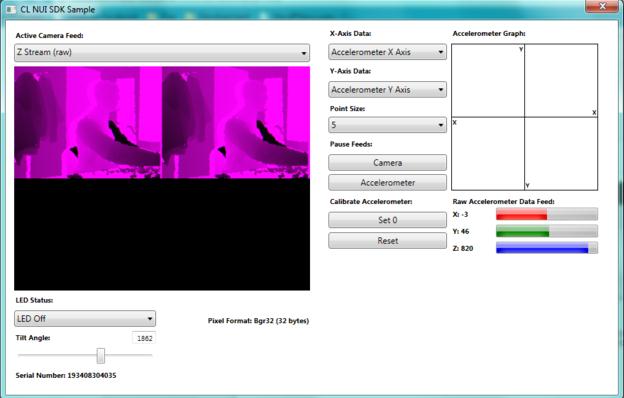Screen dimensions: 624x398
Task: Expand the X-Axis Data combo box
Action: pos(387,52)
